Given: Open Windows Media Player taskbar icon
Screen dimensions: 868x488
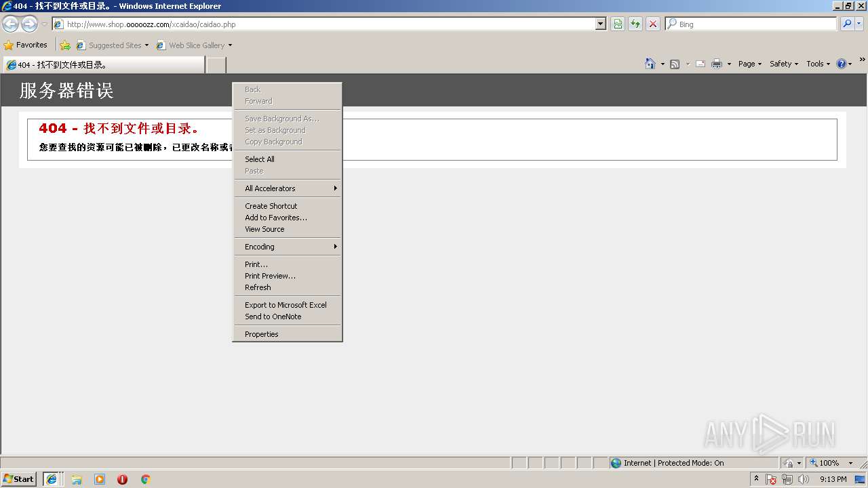Looking at the screenshot, I should [x=100, y=479].
